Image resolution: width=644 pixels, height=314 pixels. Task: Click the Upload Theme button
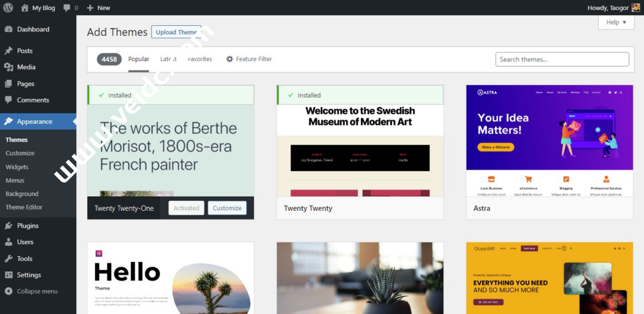(176, 32)
